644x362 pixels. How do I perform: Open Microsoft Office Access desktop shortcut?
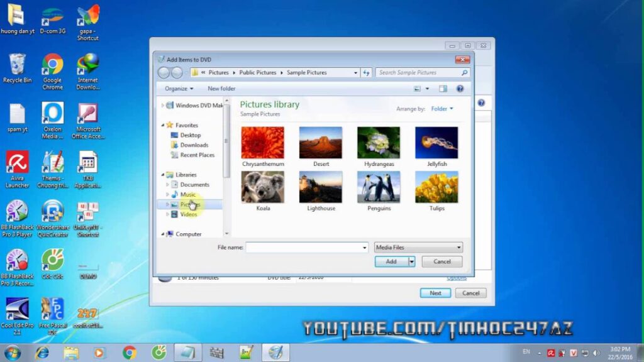(x=88, y=121)
